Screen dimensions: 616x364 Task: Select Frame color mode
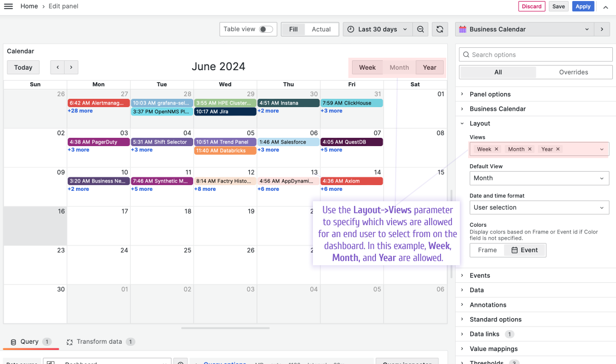[487, 250]
